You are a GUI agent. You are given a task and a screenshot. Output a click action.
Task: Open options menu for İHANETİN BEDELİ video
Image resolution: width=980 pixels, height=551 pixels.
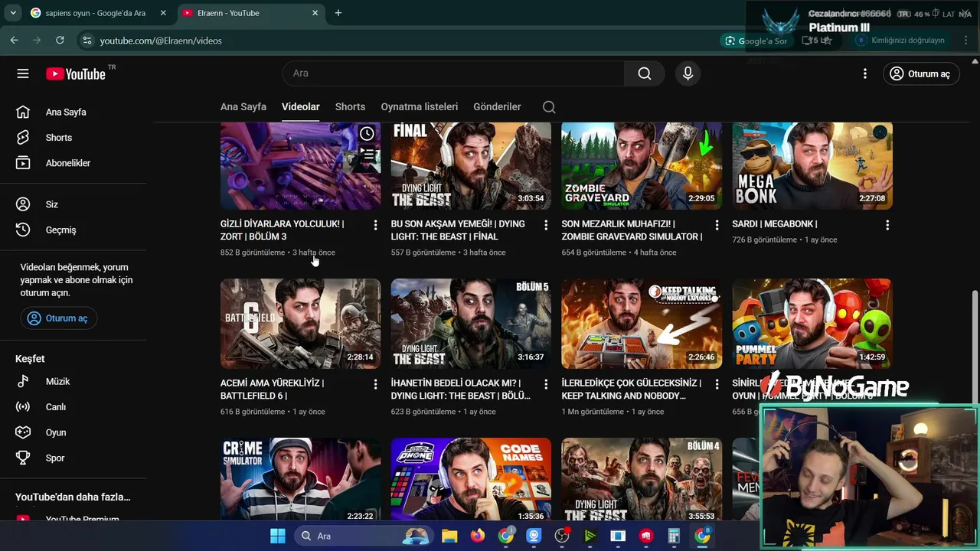(x=546, y=384)
